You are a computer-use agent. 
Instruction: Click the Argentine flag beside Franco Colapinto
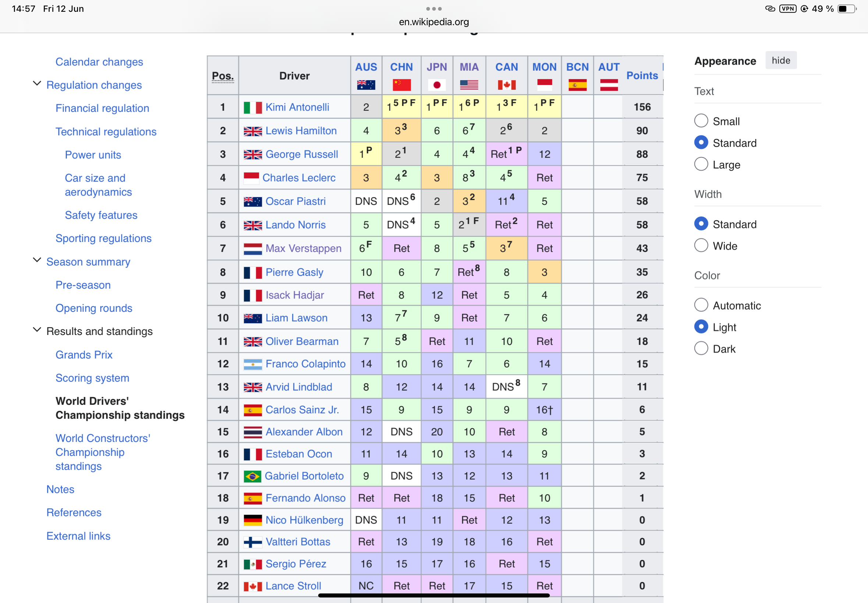(253, 364)
